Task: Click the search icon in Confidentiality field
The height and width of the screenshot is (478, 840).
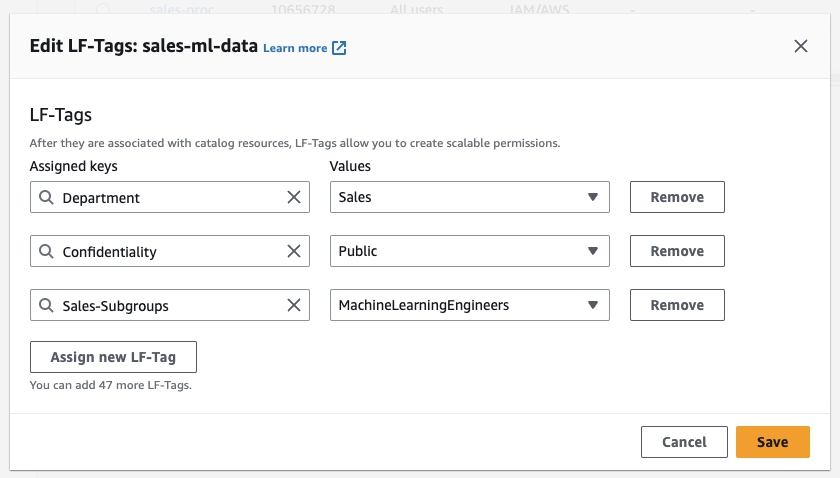Action: click(x=46, y=252)
